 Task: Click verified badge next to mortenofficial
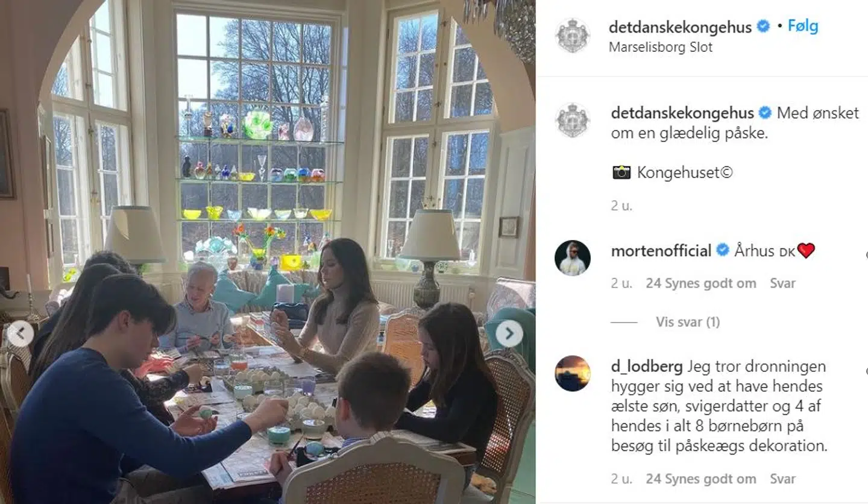(723, 250)
